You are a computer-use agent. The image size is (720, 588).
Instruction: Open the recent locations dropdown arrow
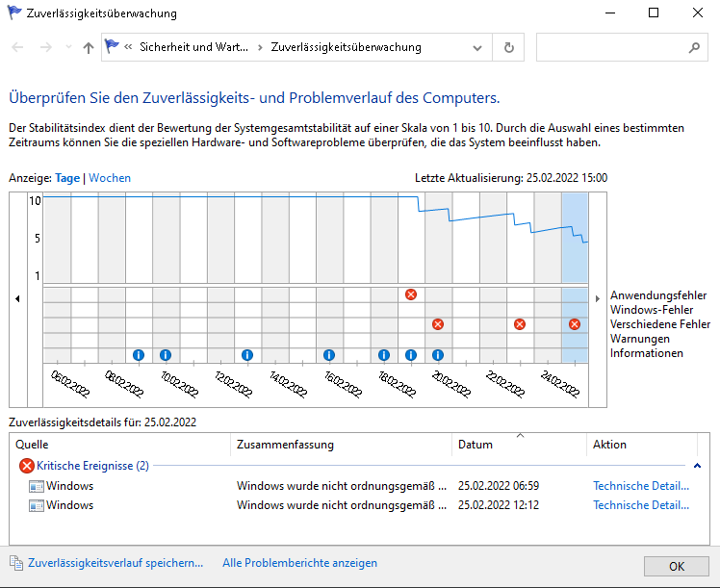(x=68, y=47)
